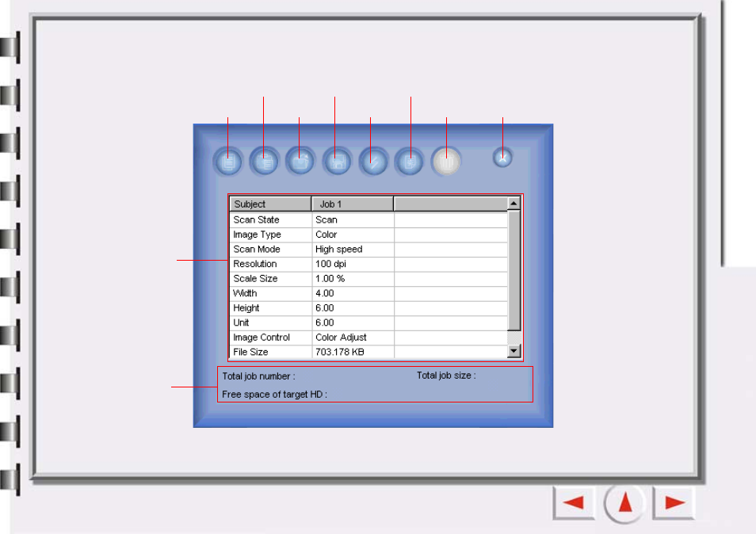
Task: Select the Scale Size row label
Action: (x=255, y=279)
